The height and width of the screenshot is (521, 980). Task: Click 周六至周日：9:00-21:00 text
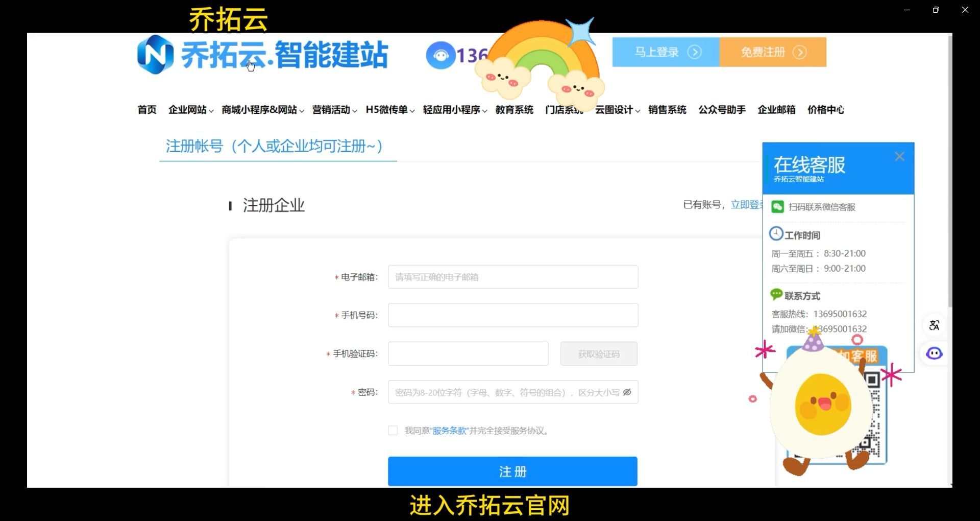pos(818,269)
